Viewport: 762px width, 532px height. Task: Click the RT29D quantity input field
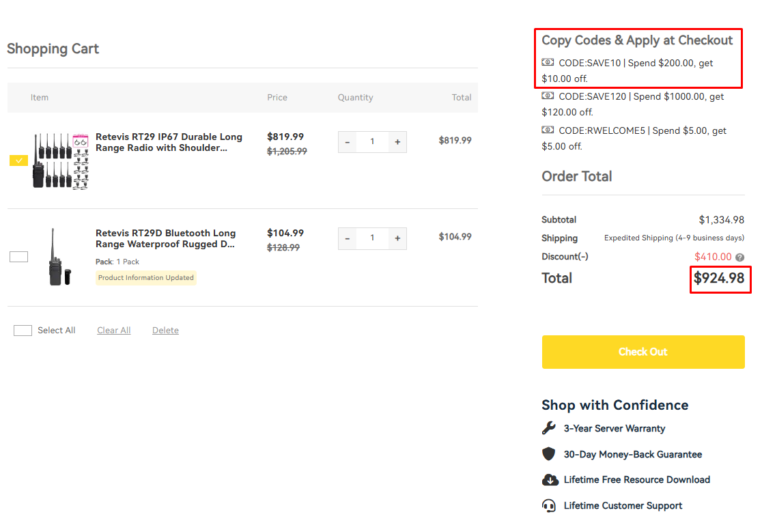[x=372, y=238]
